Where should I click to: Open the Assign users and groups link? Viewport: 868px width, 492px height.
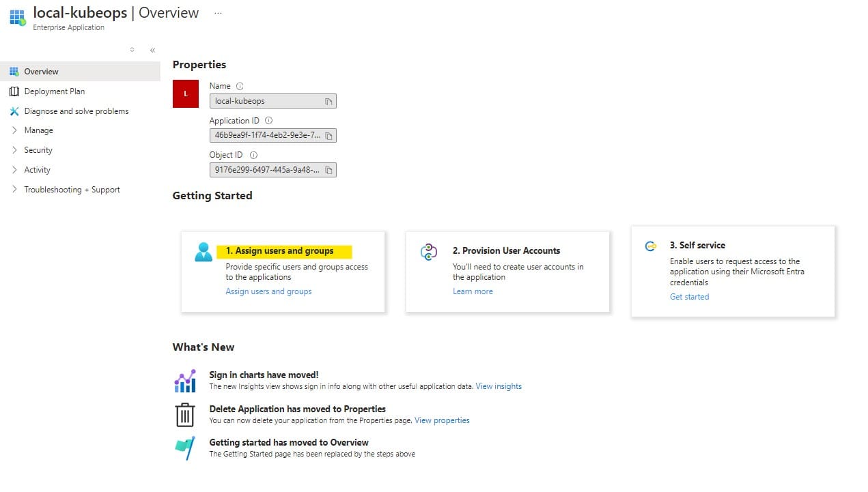coord(268,291)
